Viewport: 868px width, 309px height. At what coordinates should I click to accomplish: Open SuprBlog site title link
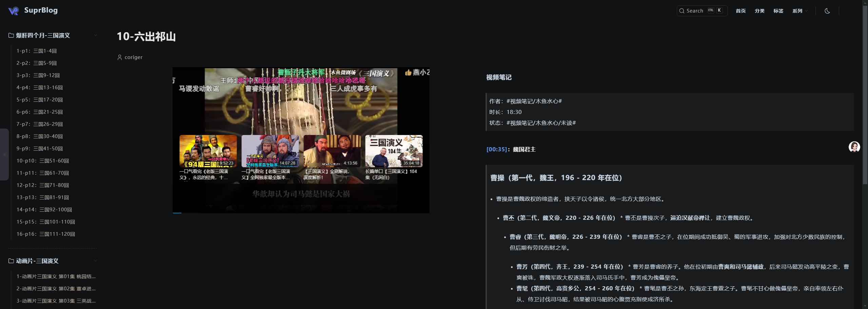[41, 10]
